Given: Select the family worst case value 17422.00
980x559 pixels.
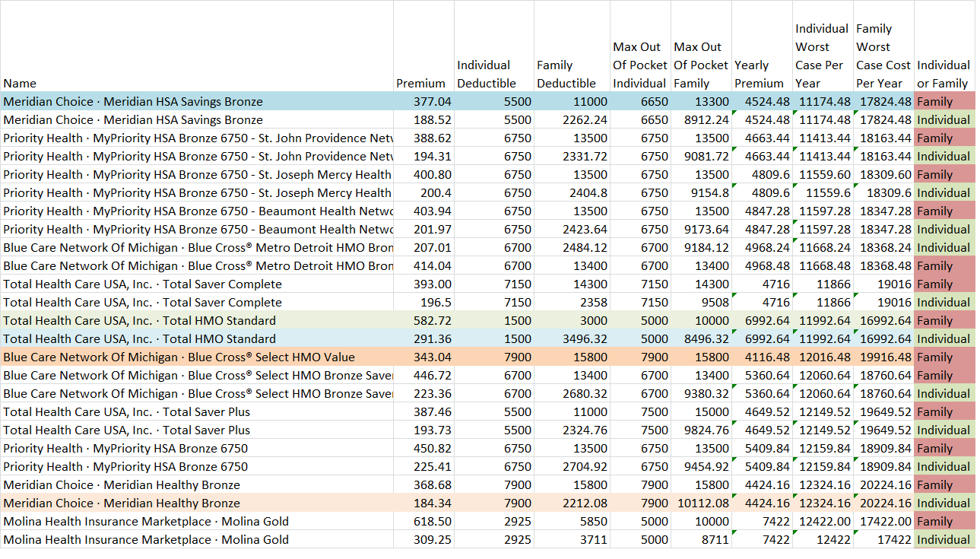Looking at the screenshot, I should [x=883, y=521].
